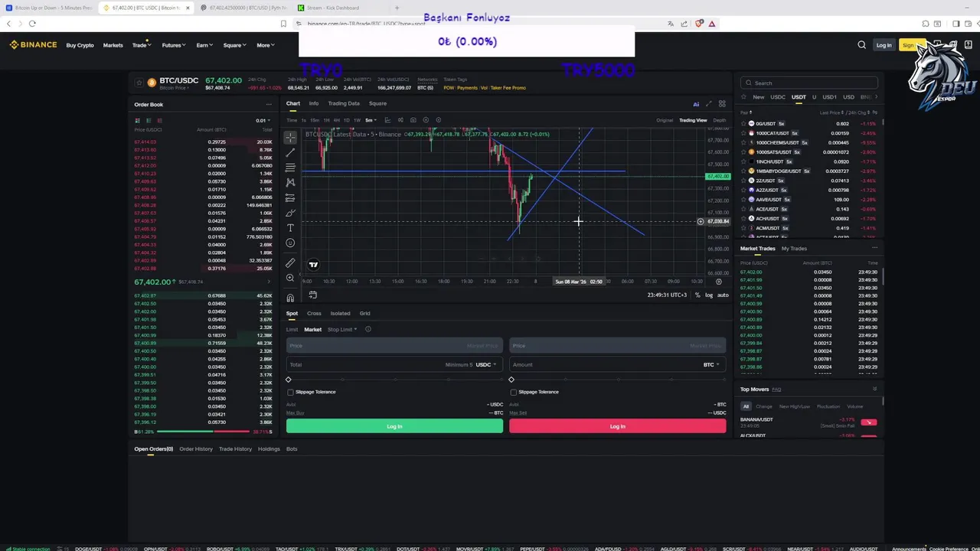This screenshot has height=551, width=980.
Task: Toggle percent scale on chart
Action: tap(697, 295)
